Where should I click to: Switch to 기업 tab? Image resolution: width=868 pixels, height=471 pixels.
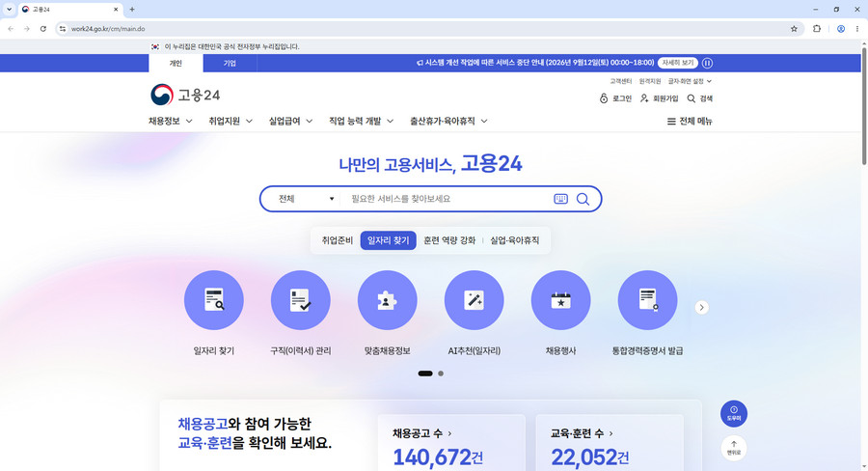[230, 63]
